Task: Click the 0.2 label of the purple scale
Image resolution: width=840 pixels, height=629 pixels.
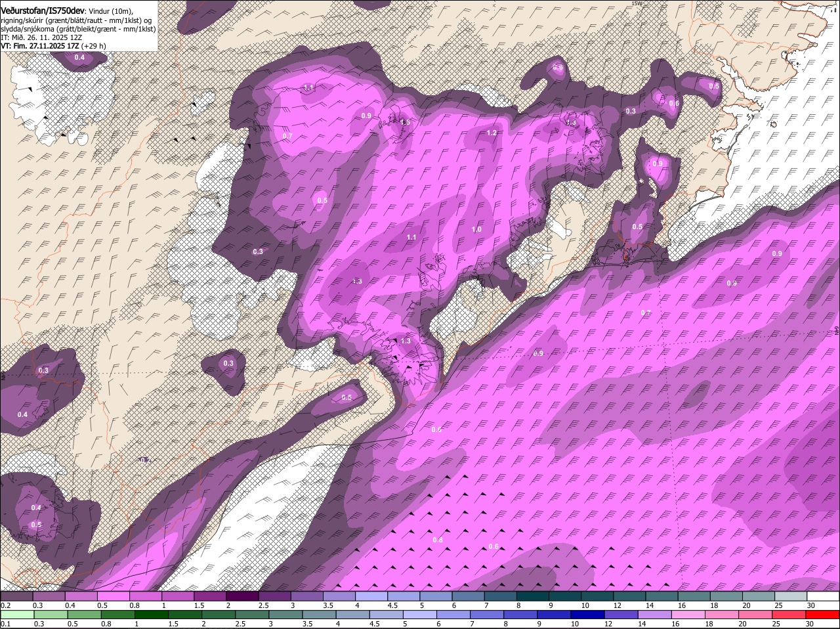Action: [5, 605]
